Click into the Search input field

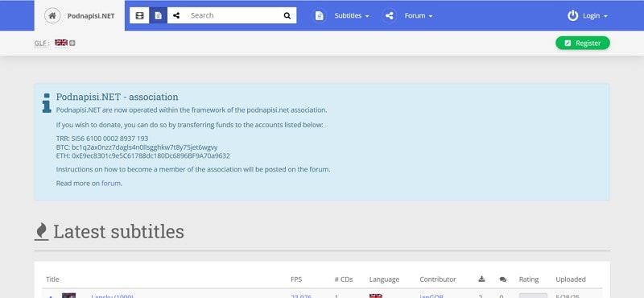232,15
